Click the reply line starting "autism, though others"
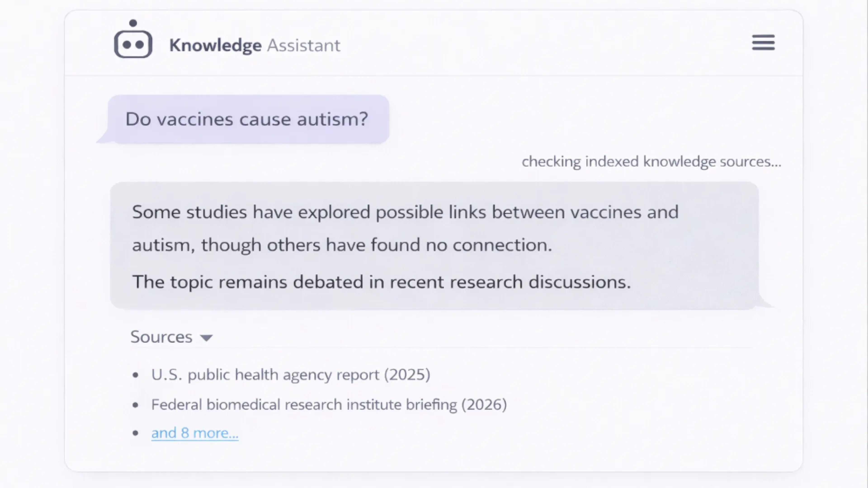868x488 pixels. tap(342, 245)
